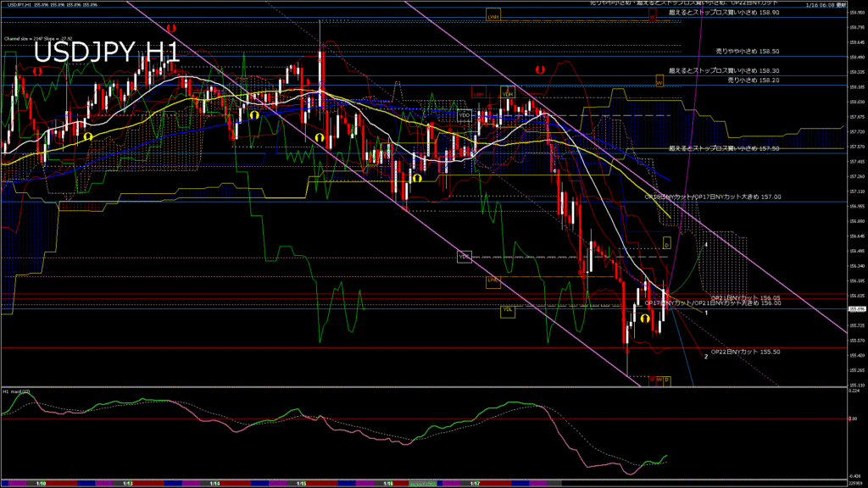Click yellow arrow signal beside latest candles
This screenshot has width=868, height=488.
pyautogui.click(x=645, y=319)
